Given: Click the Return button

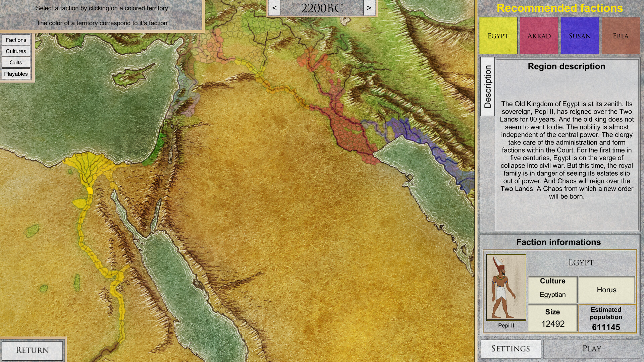Looking at the screenshot, I should coord(33,350).
